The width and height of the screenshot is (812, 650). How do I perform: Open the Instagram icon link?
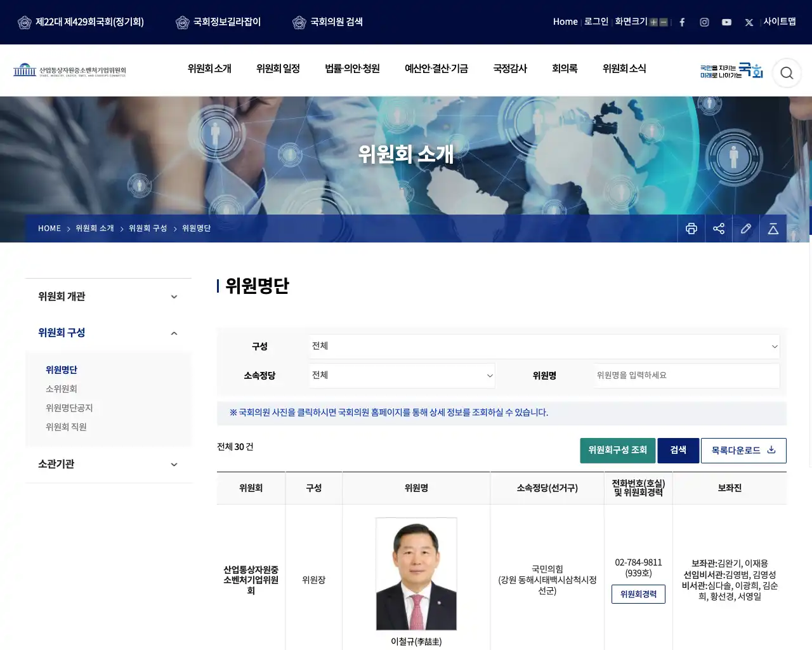[704, 22]
